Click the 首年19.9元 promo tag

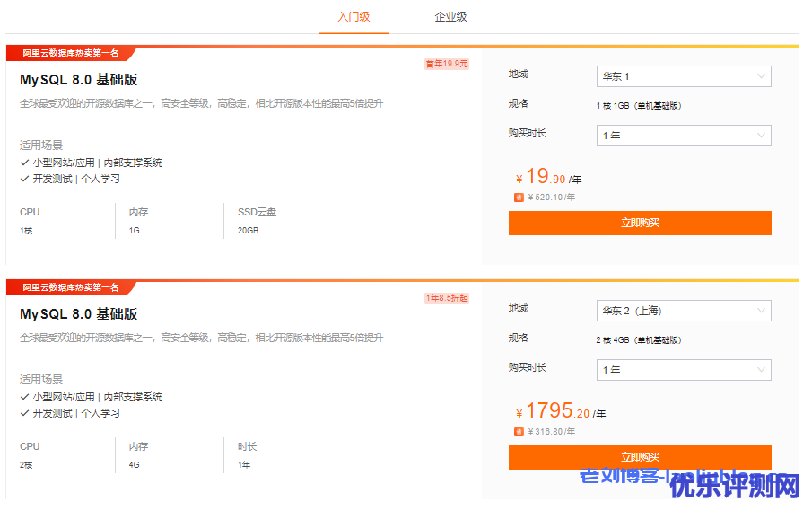point(447,64)
